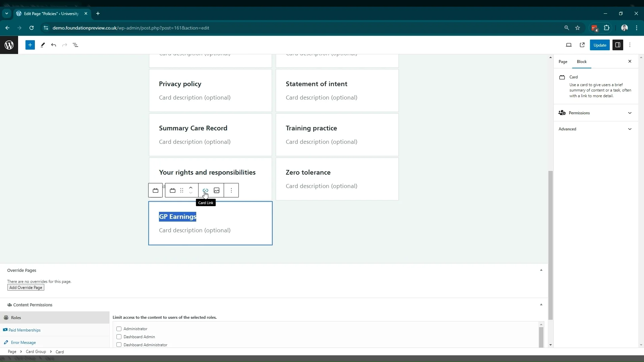This screenshot has width=644, height=362.
Task: Bookmark this page with the star icon
Action: 578,28
